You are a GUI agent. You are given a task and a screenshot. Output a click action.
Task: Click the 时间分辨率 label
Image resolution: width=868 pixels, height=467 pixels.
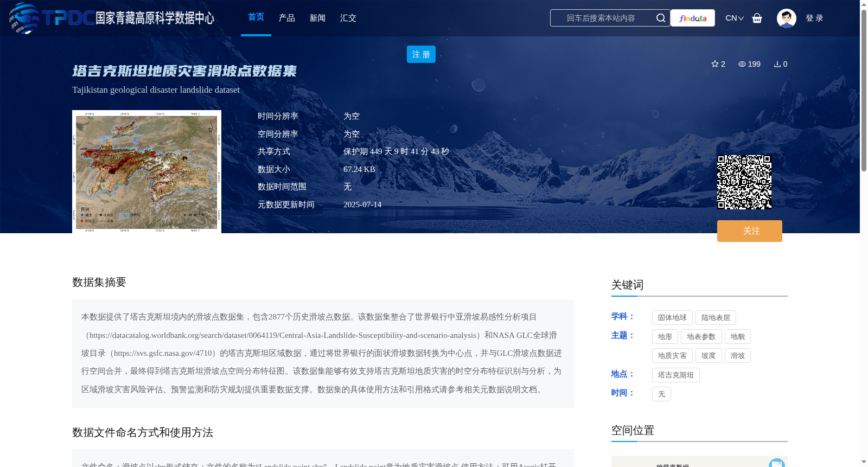coord(278,116)
